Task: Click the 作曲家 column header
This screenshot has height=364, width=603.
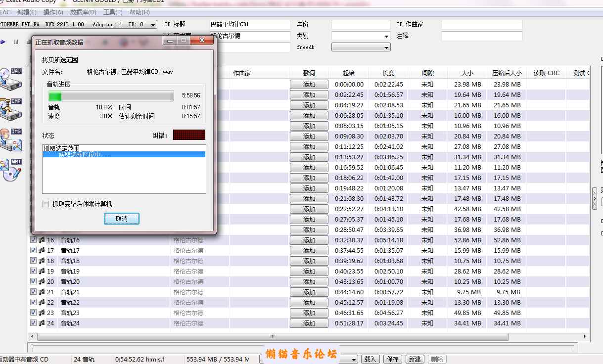Action: [259, 73]
